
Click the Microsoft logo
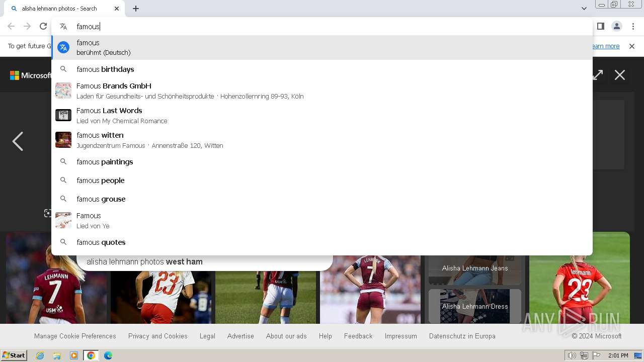30,75
